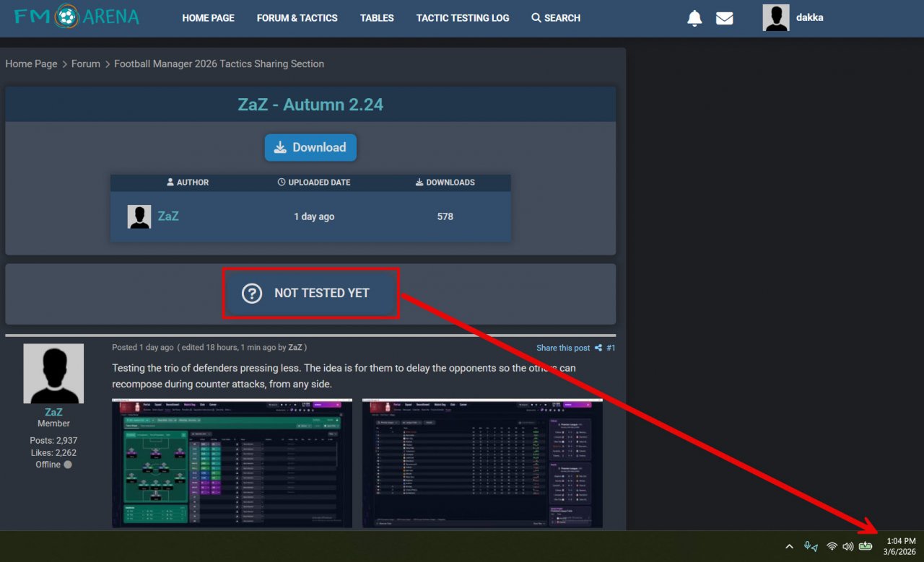Click the Likes: 2,262 stat
This screenshot has width=924, height=562.
53,452
